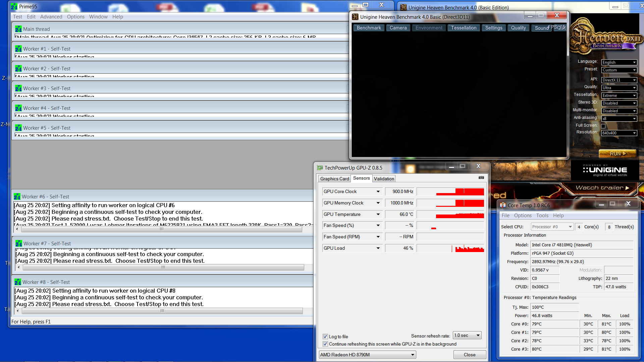Click the GPU-Z Close button

point(469,355)
